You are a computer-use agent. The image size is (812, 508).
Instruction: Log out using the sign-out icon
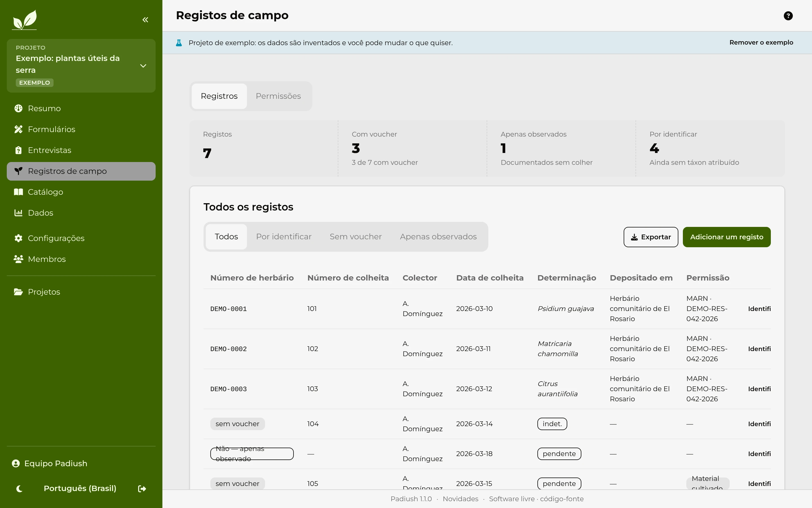pyautogui.click(x=142, y=489)
